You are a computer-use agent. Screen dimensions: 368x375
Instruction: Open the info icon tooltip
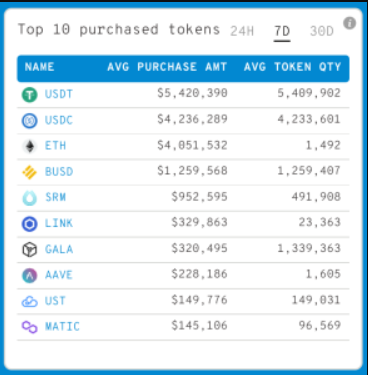(350, 23)
